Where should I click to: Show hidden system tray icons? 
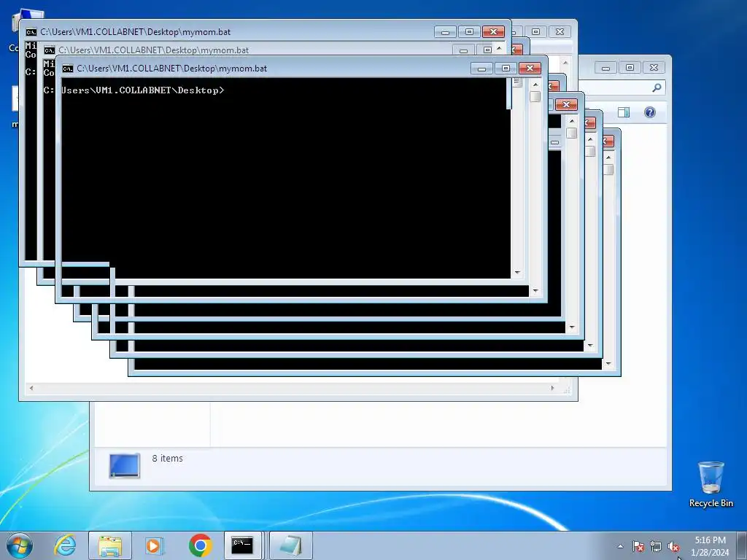click(x=620, y=546)
